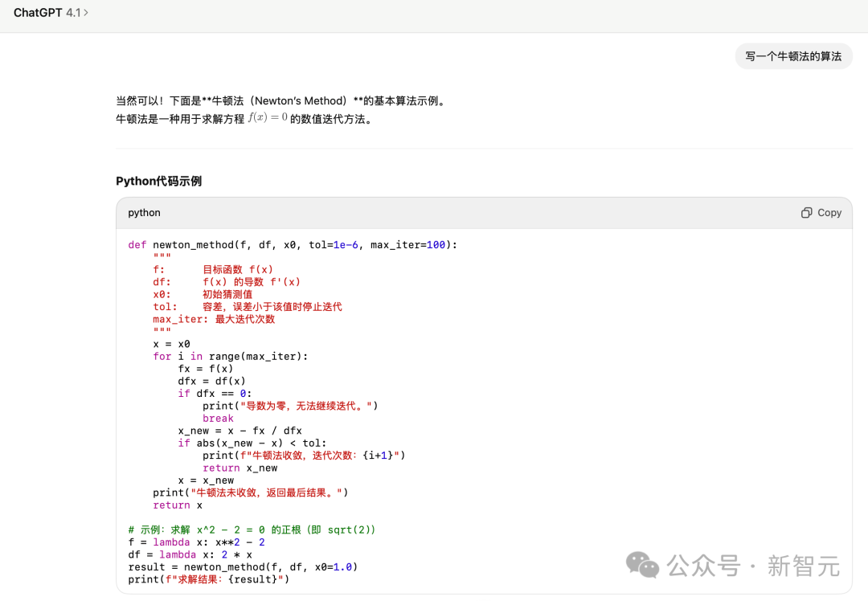Click the copy icon in code header
868x601 pixels.
(807, 213)
